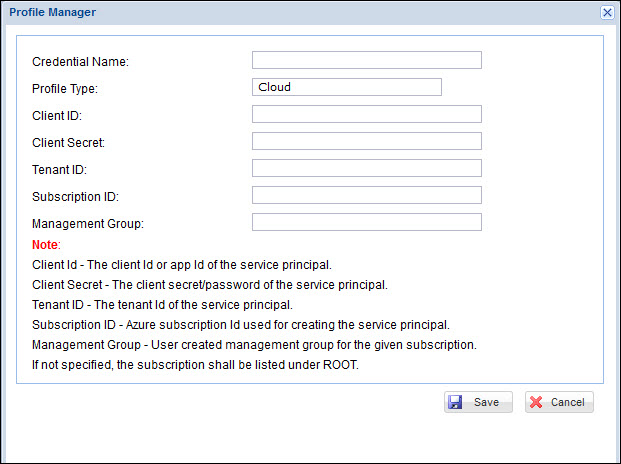Click the Subscription ID label

[x=76, y=197]
